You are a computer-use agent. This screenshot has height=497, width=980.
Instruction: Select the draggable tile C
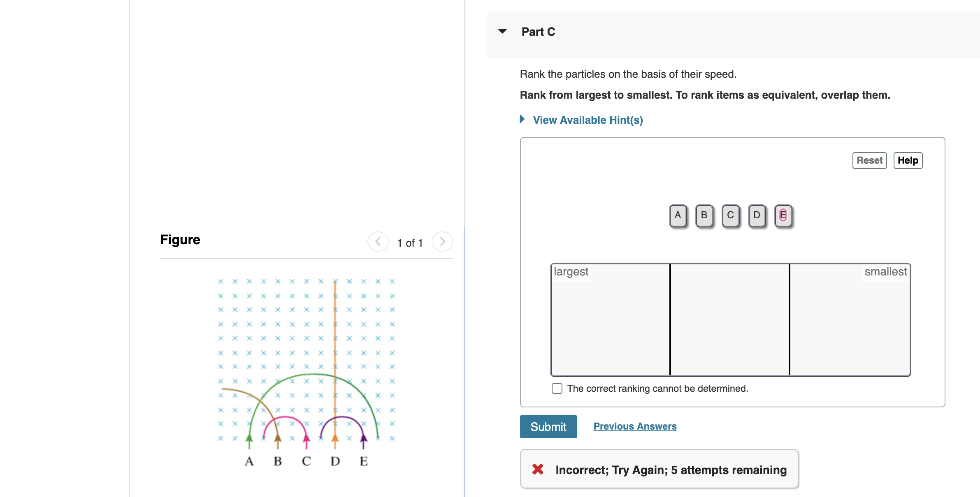click(730, 215)
